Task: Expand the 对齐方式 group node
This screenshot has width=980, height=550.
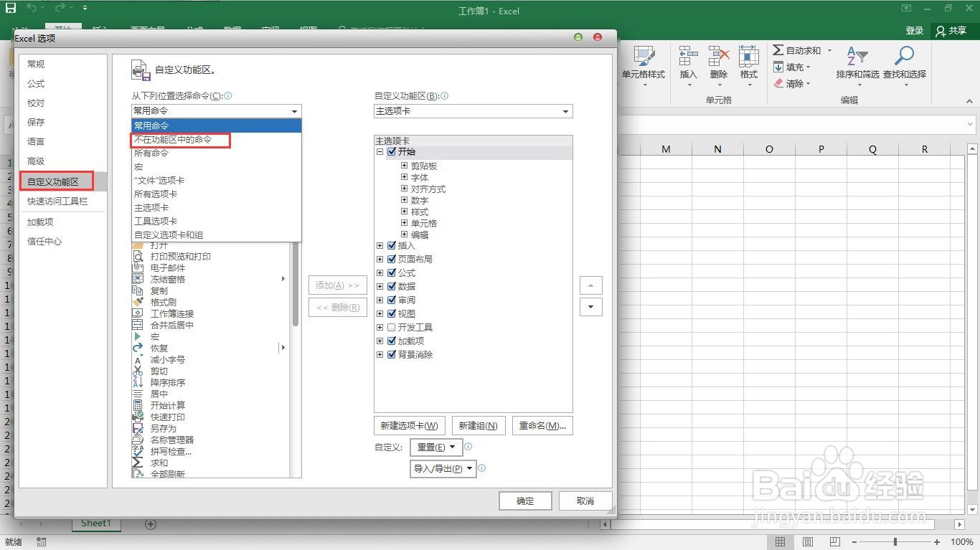Action: 405,189
